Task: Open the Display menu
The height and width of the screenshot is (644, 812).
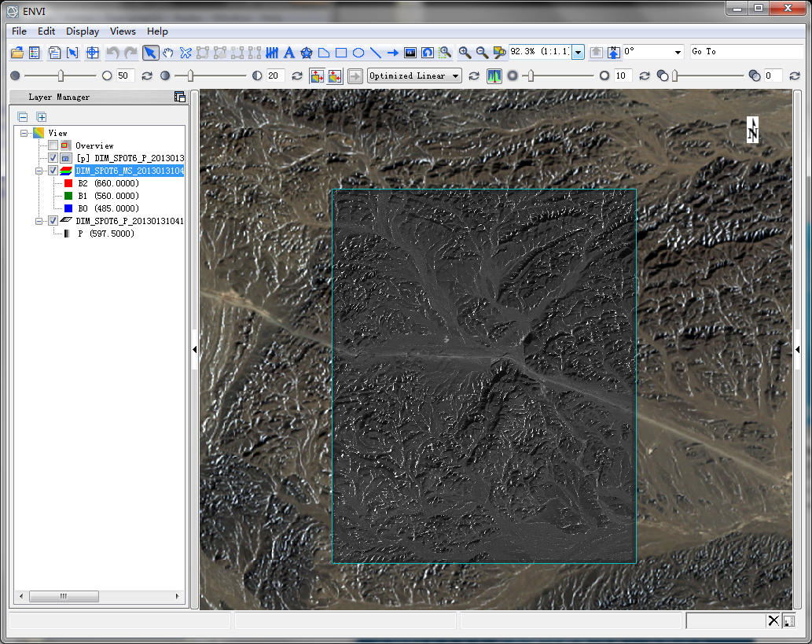Action: pyautogui.click(x=83, y=31)
